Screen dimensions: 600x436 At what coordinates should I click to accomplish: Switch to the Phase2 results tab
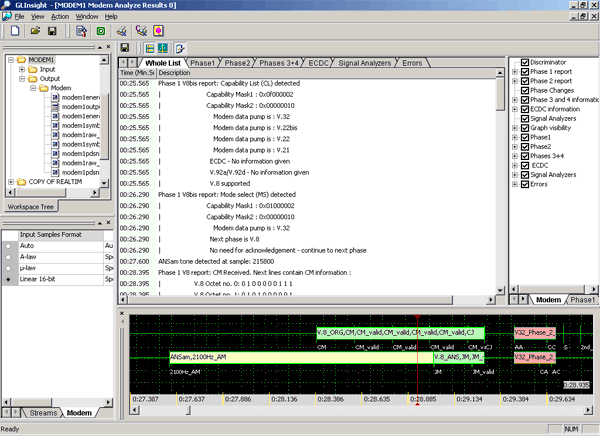click(x=237, y=63)
